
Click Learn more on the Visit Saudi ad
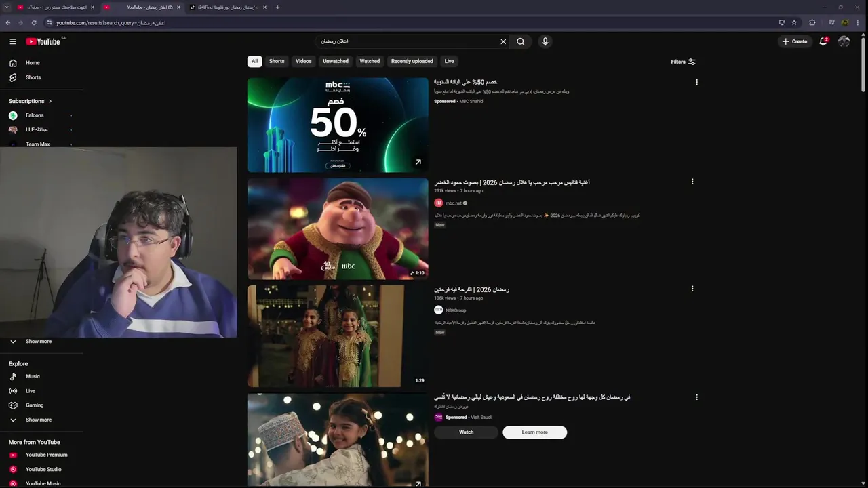point(534,432)
